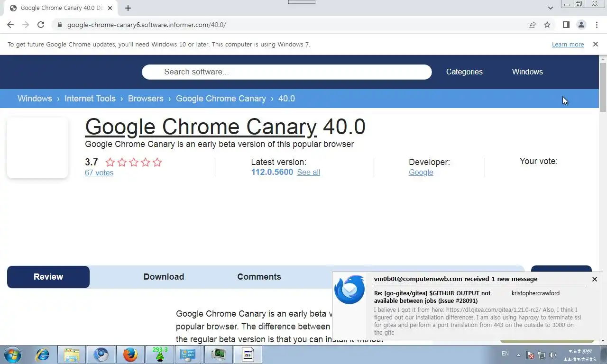Rate with the first star

click(110, 163)
